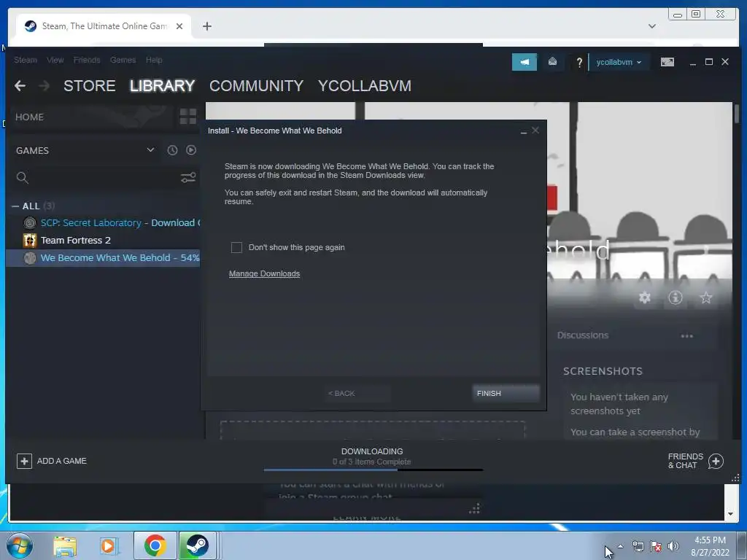This screenshot has width=747, height=560.
Task: Click the library search magnifier icon
Action: click(x=22, y=178)
